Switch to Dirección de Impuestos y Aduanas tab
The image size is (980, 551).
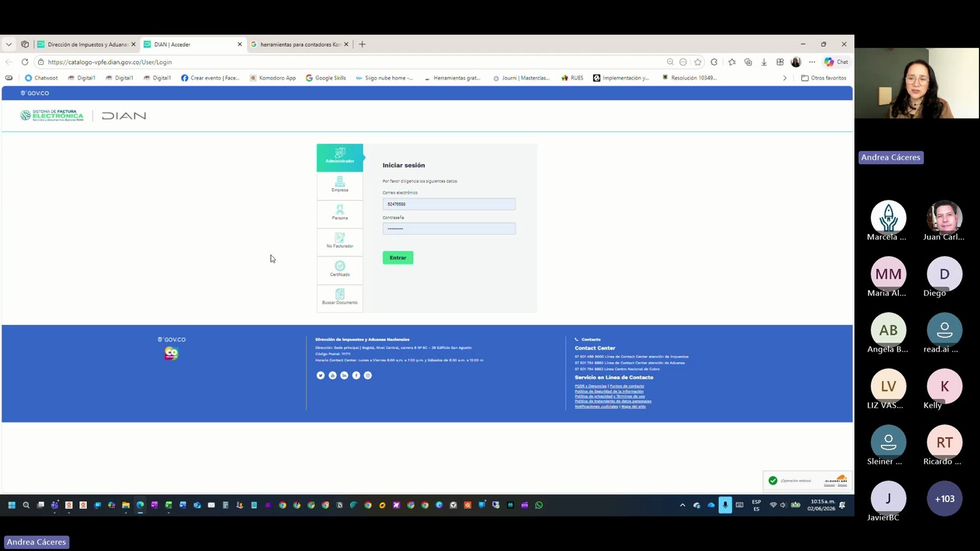tap(86, 44)
